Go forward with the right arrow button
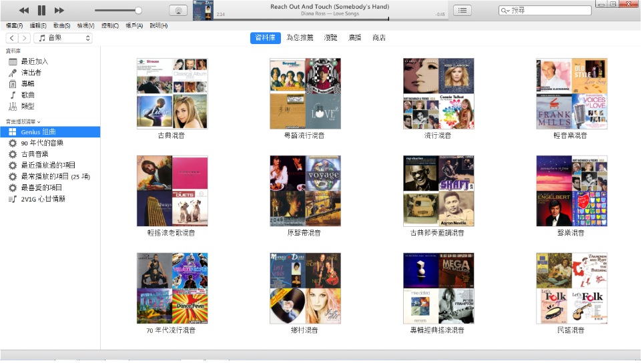Screen dimensions: 644x363 pyautogui.click(x=25, y=38)
